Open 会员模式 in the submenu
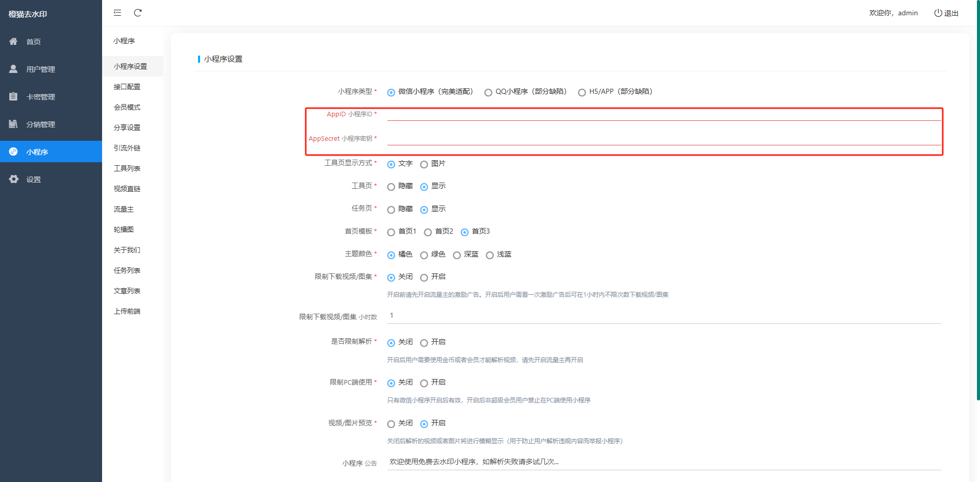 (127, 107)
